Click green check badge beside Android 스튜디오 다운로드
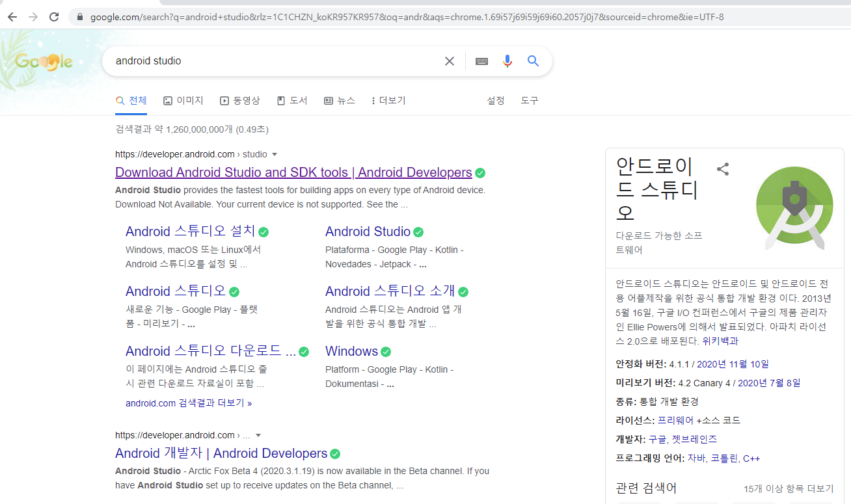This screenshot has width=851, height=504. click(x=304, y=352)
